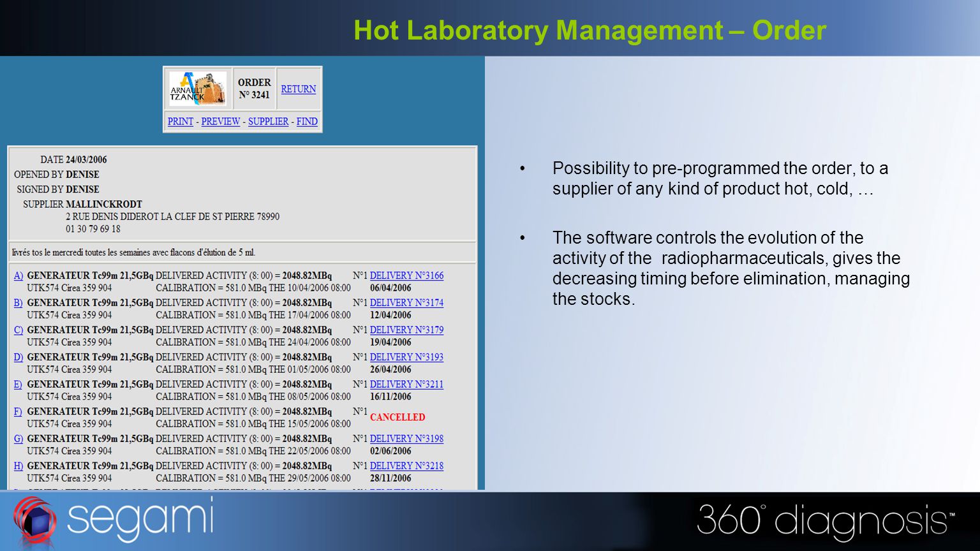Screen dimensions: 980x551
Task: Click the OPENED BY DENISE text
Action: point(57,174)
